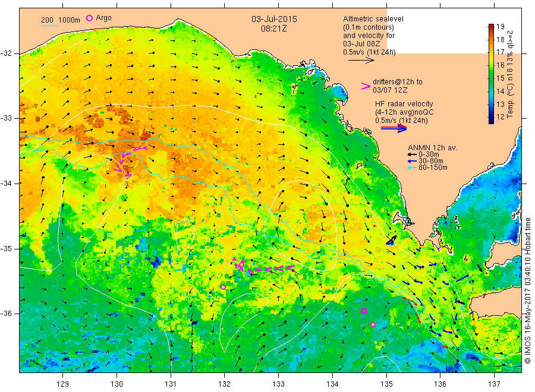Viewport: 535px width, 392px height.
Task: Click the date label 03-Jul-2015
Action: point(274,19)
